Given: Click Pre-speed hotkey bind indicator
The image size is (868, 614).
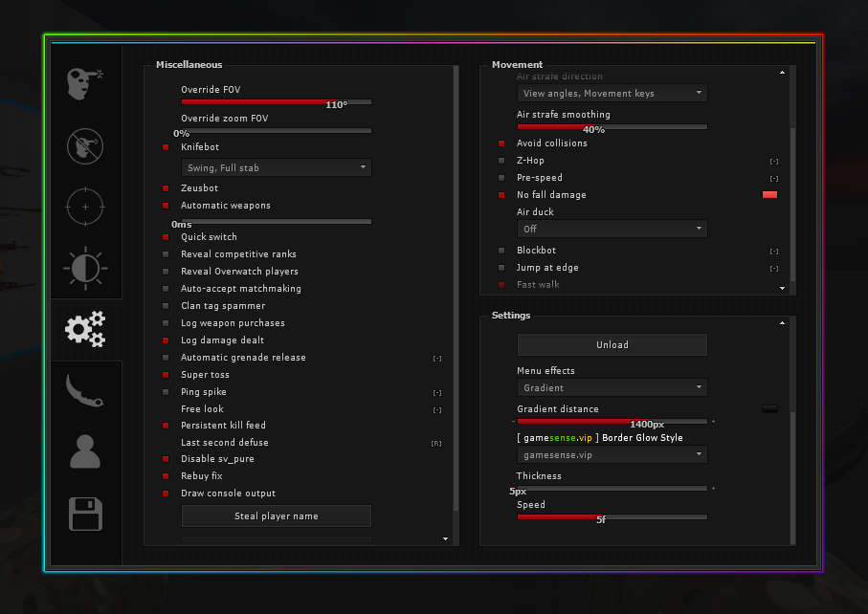Looking at the screenshot, I should (x=774, y=179).
